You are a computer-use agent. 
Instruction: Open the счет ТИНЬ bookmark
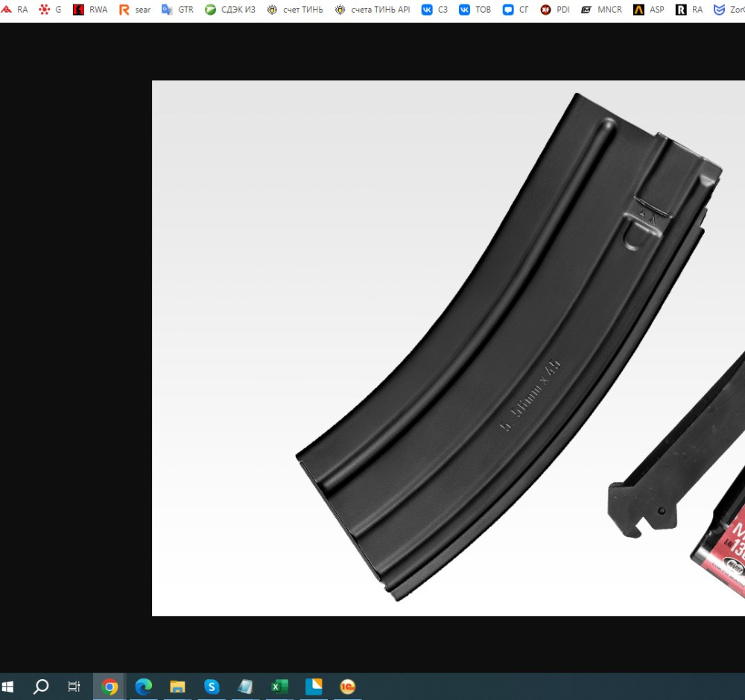pos(294,10)
